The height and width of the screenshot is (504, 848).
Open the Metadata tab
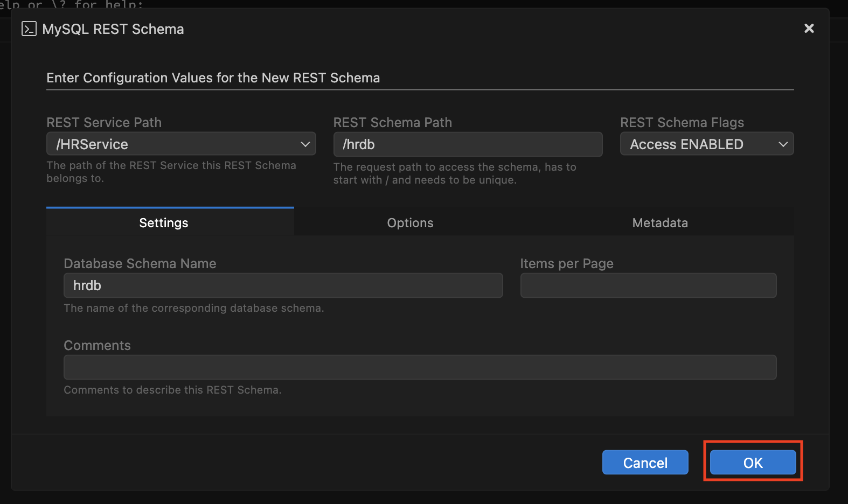tap(660, 223)
